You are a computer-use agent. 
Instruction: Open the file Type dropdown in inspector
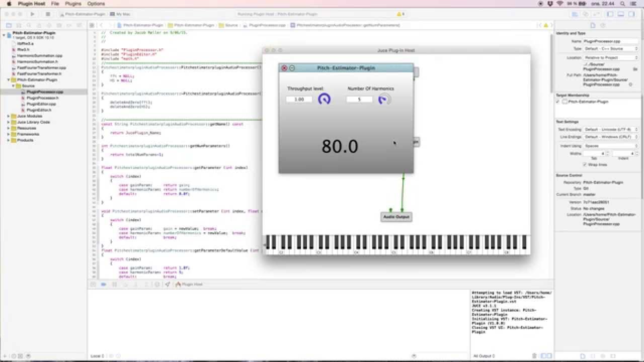coord(611,49)
